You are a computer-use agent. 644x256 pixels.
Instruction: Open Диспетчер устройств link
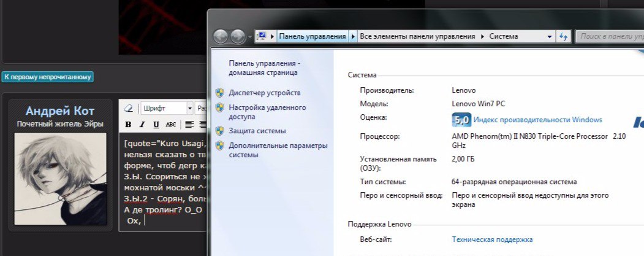265,93
